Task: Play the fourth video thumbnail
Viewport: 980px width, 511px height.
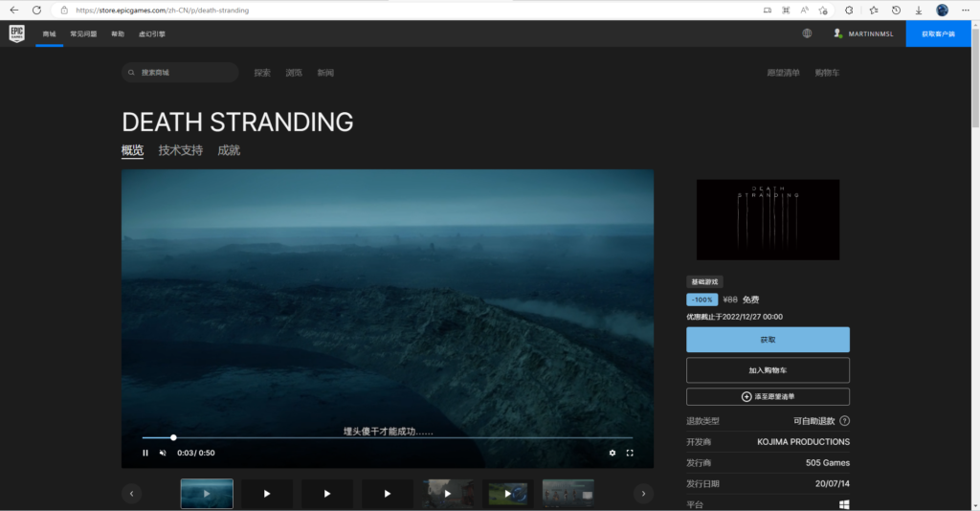Action: click(388, 494)
